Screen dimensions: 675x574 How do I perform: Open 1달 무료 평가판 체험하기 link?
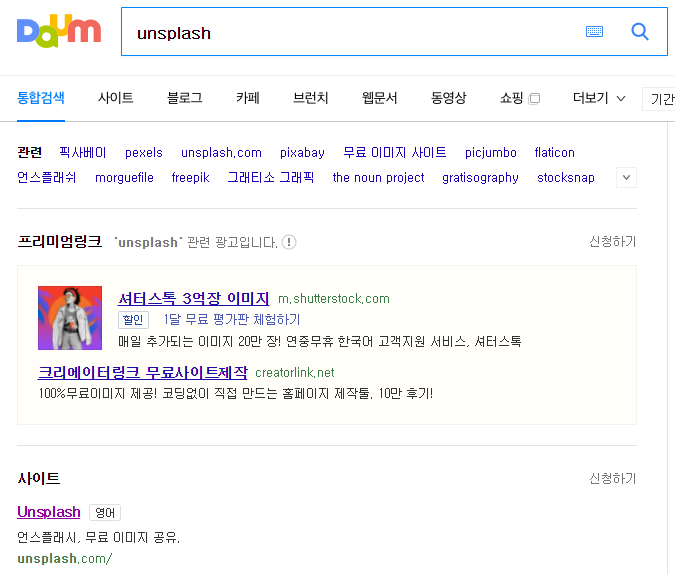(x=232, y=320)
